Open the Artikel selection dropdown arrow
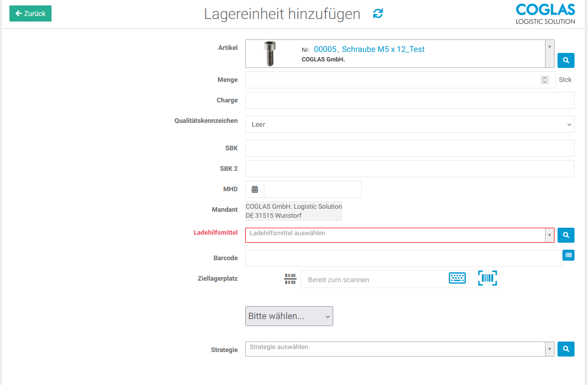588x385 pixels. point(550,47)
